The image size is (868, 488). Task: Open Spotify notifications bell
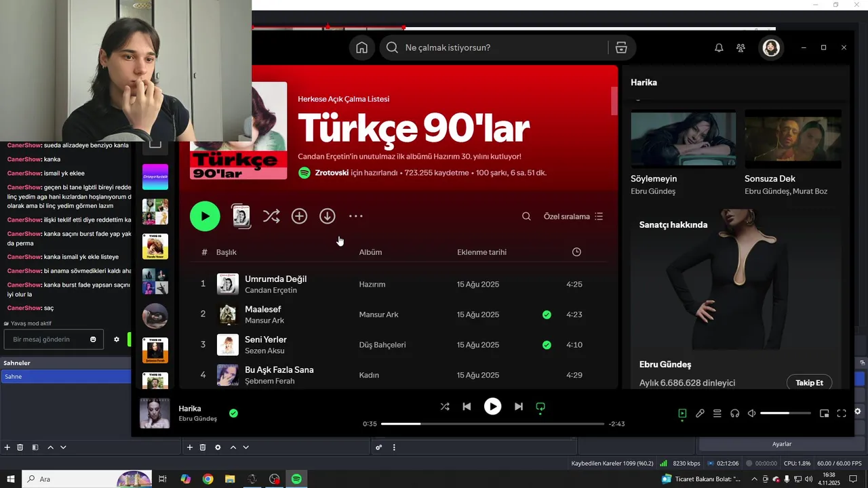(x=719, y=47)
